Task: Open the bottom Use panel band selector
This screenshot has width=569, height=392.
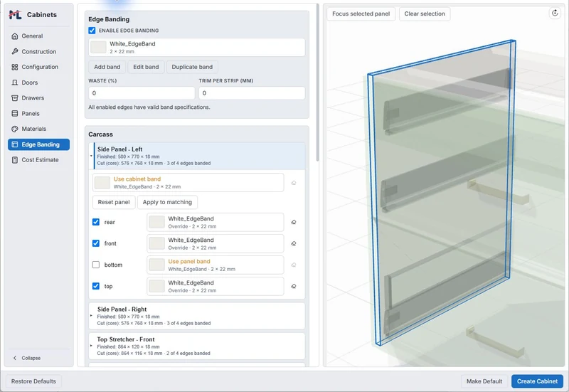Action: 216,265
